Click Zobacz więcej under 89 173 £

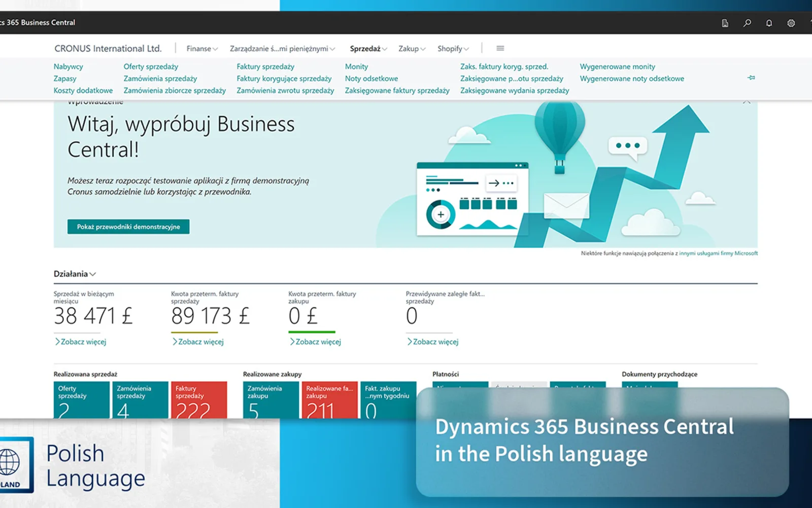coord(198,342)
